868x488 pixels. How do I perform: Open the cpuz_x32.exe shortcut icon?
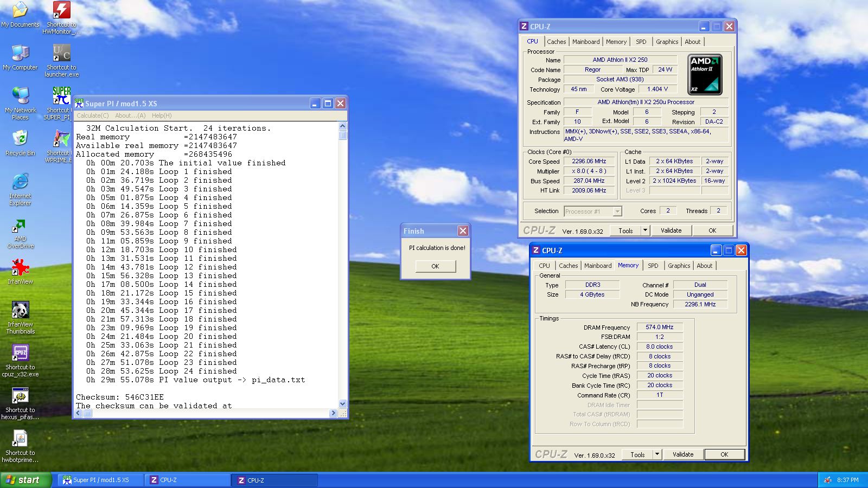point(20,353)
